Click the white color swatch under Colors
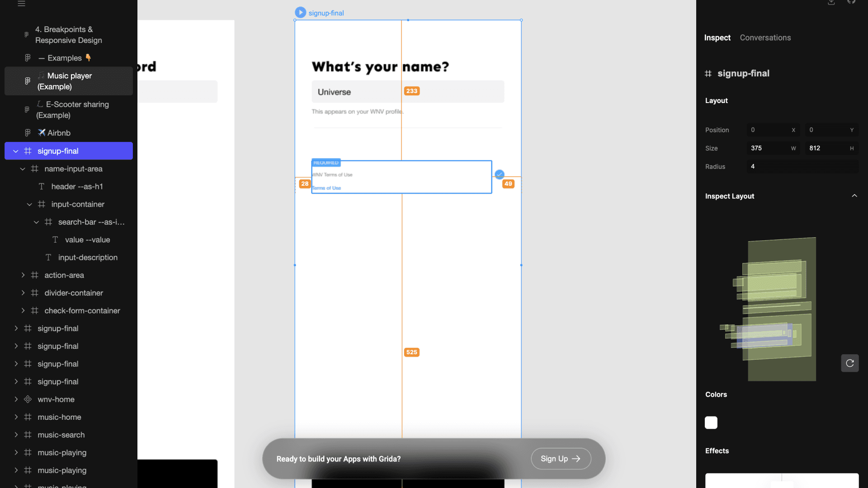The image size is (868, 488). [x=711, y=422]
